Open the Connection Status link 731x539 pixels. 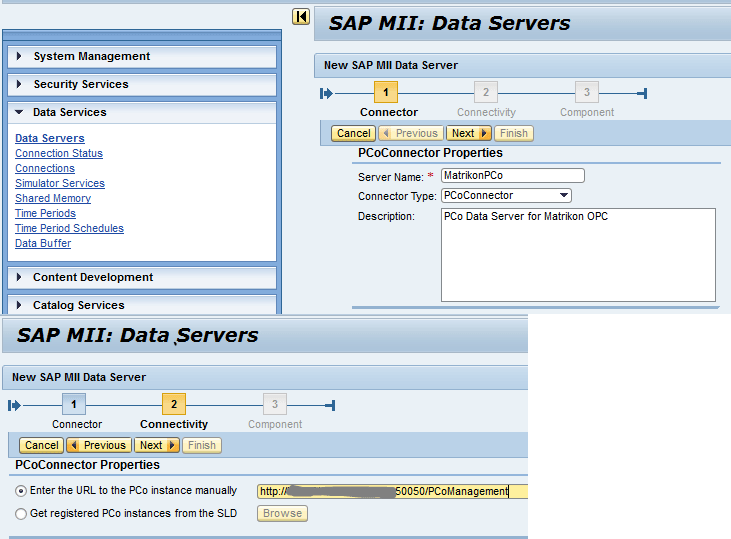pos(59,154)
